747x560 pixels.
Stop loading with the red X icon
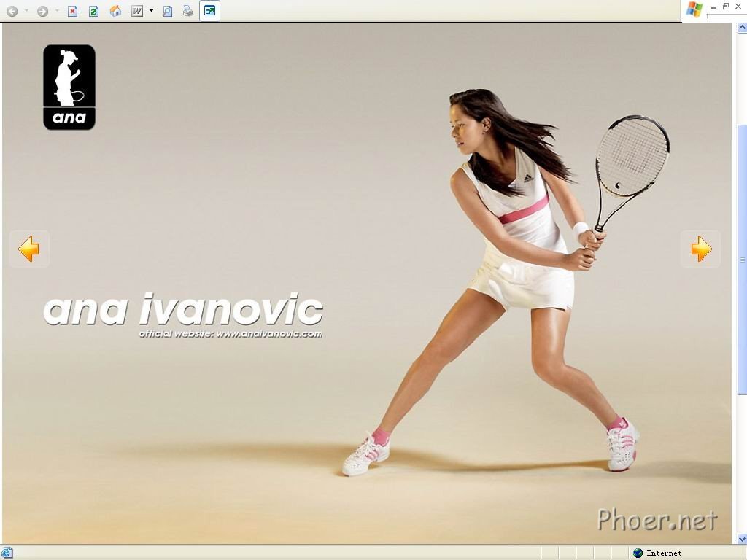tap(72, 11)
